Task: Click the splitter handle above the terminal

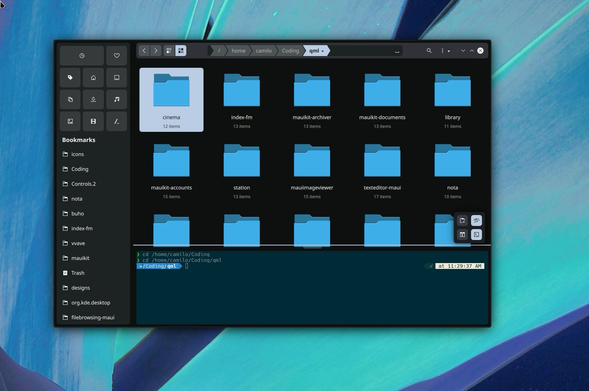Action: (312, 247)
